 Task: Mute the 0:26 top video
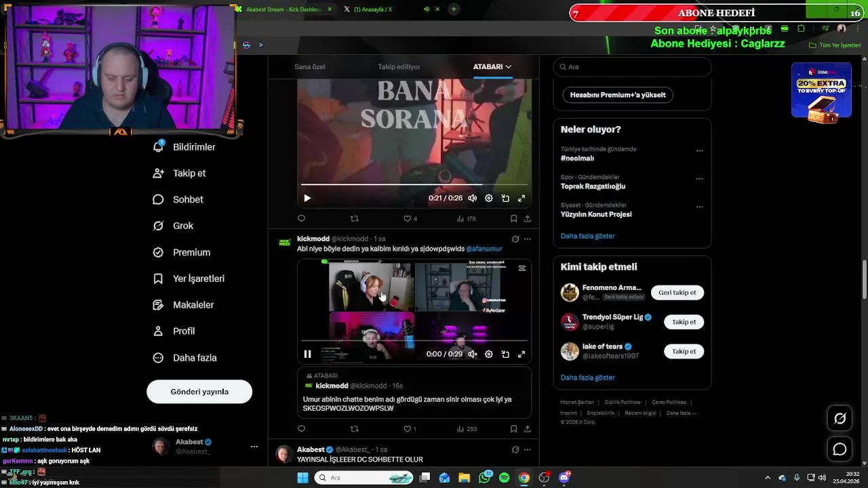(x=473, y=198)
